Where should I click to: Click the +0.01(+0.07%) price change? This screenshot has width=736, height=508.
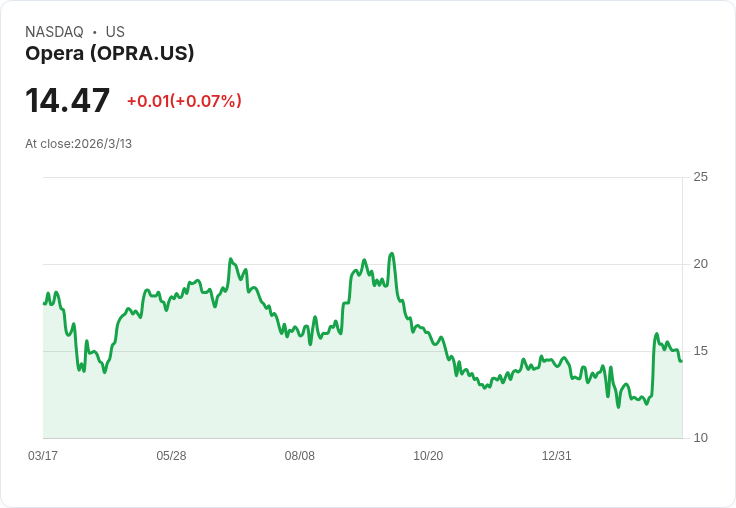[x=184, y=101]
